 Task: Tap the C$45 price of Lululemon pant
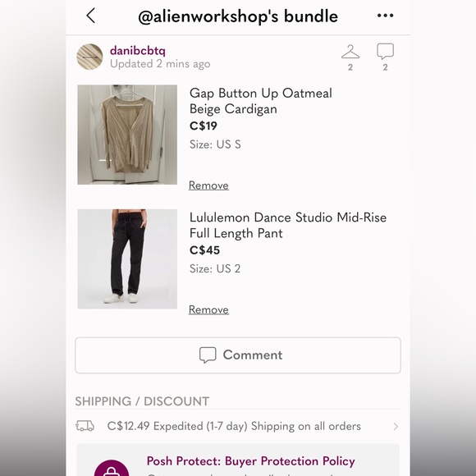tap(204, 250)
